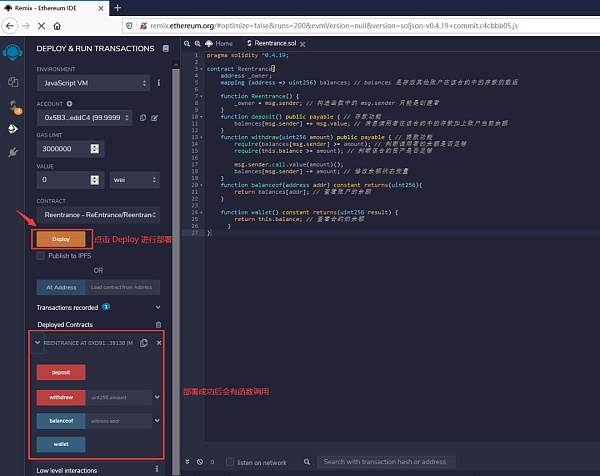Open the browser home page

[x=57, y=26]
